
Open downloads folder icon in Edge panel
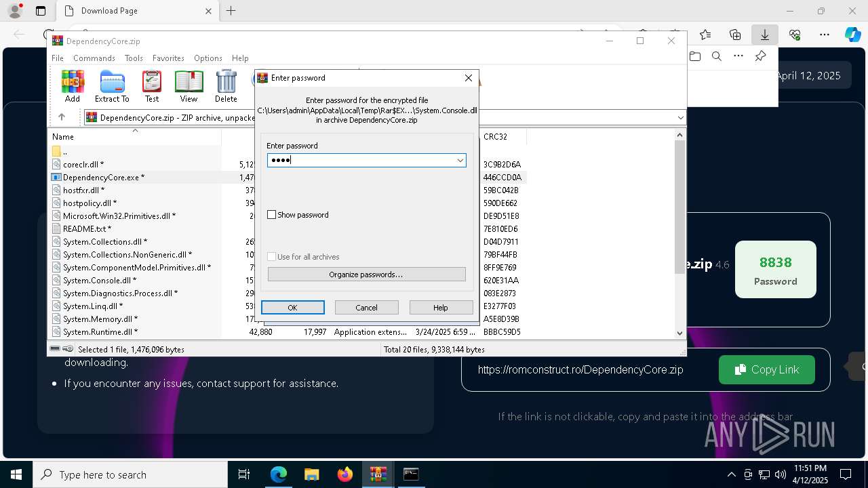(695, 56)
